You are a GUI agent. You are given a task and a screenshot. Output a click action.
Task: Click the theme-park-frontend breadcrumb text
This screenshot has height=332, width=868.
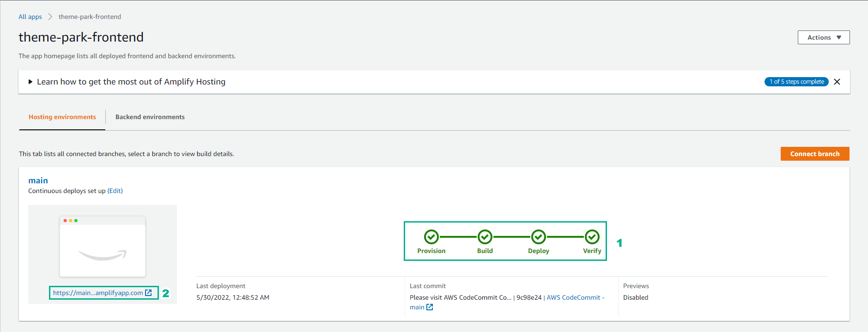pos(90,17)
